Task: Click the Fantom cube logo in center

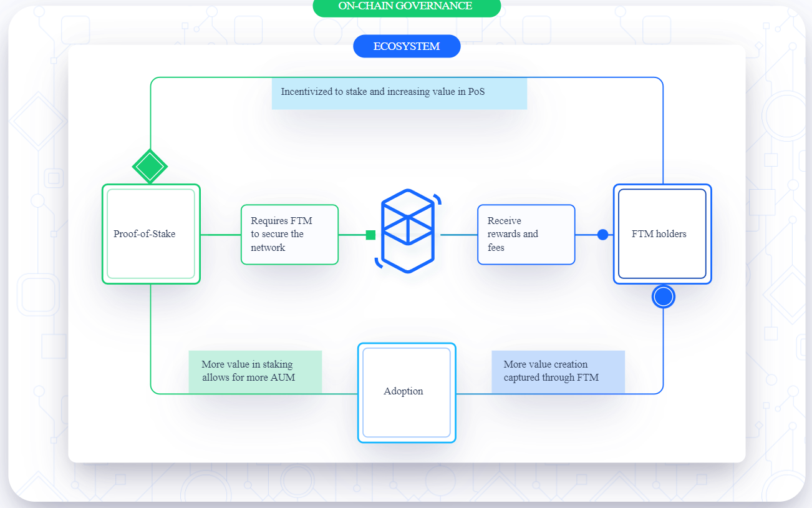Action: [407, 230]
